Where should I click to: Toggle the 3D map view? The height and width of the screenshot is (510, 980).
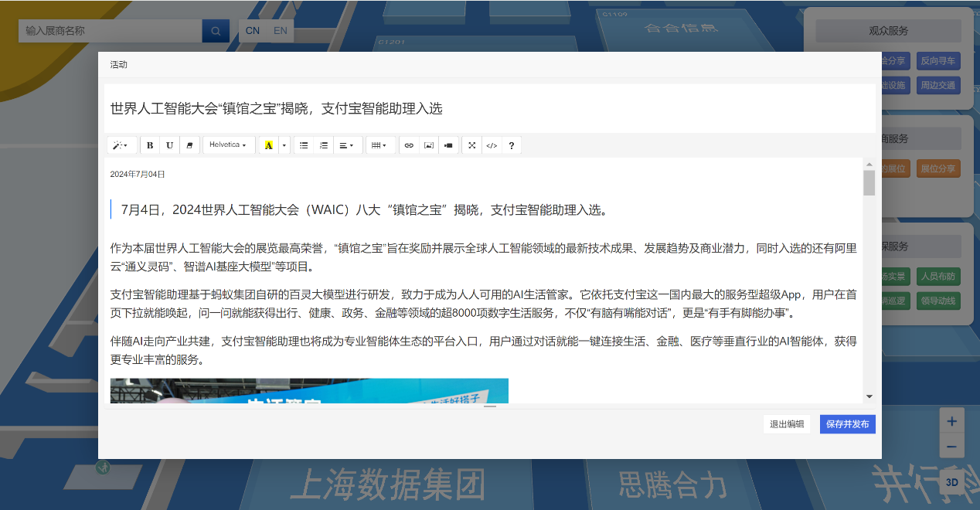click(951, 481)
